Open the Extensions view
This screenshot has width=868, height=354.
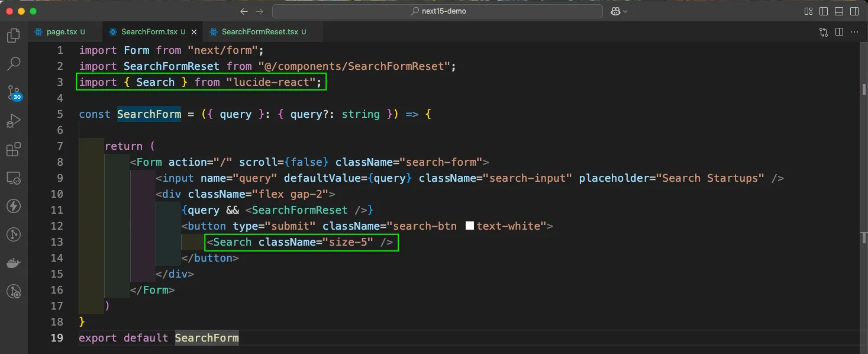click(13, 149)
